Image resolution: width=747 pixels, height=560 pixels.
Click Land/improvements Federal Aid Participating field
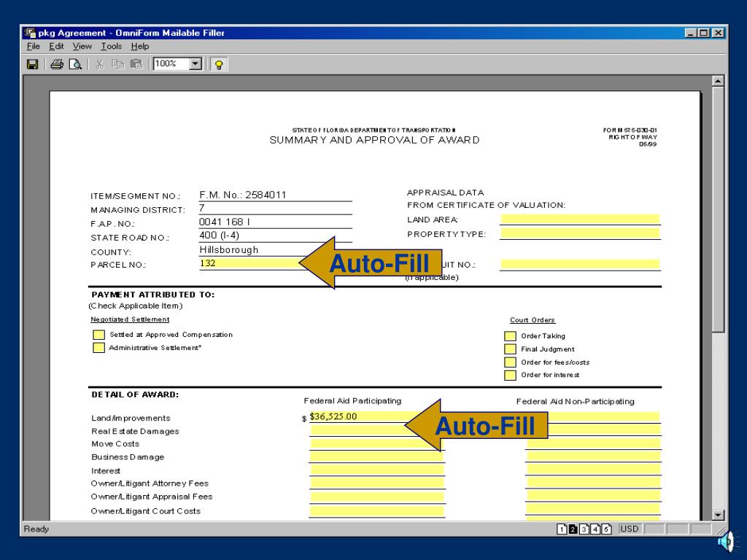[376, 416]
